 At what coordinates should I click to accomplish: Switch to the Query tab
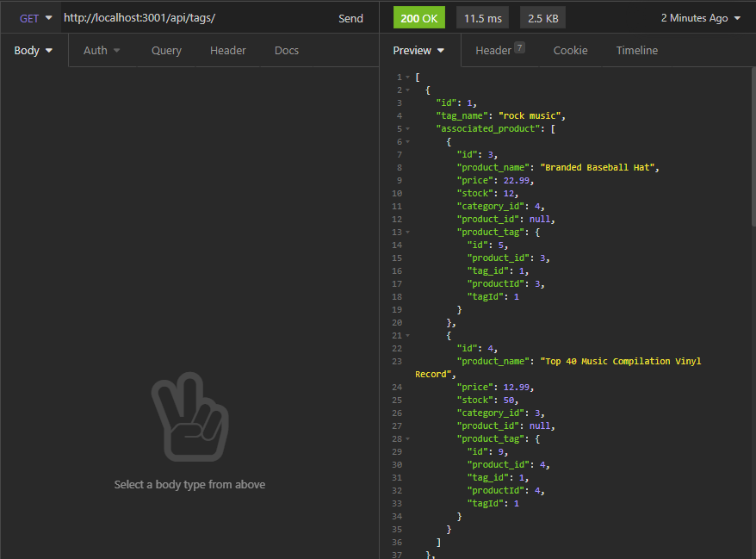point(165,50)
